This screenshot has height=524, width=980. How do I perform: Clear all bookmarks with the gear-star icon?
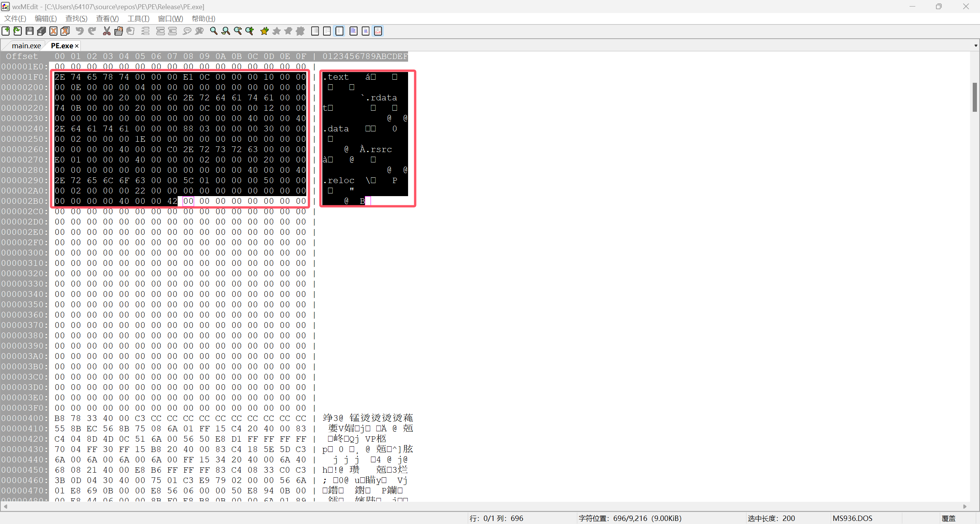pos(301,31)
